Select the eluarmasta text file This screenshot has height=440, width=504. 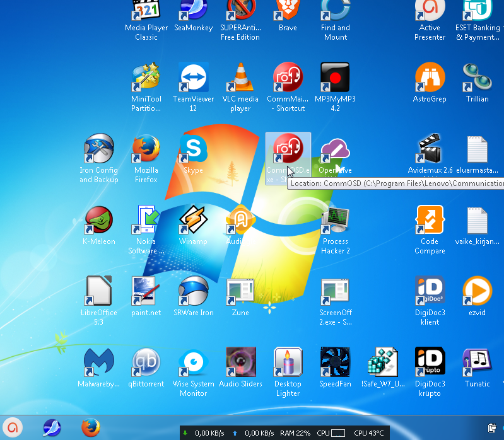478,149
